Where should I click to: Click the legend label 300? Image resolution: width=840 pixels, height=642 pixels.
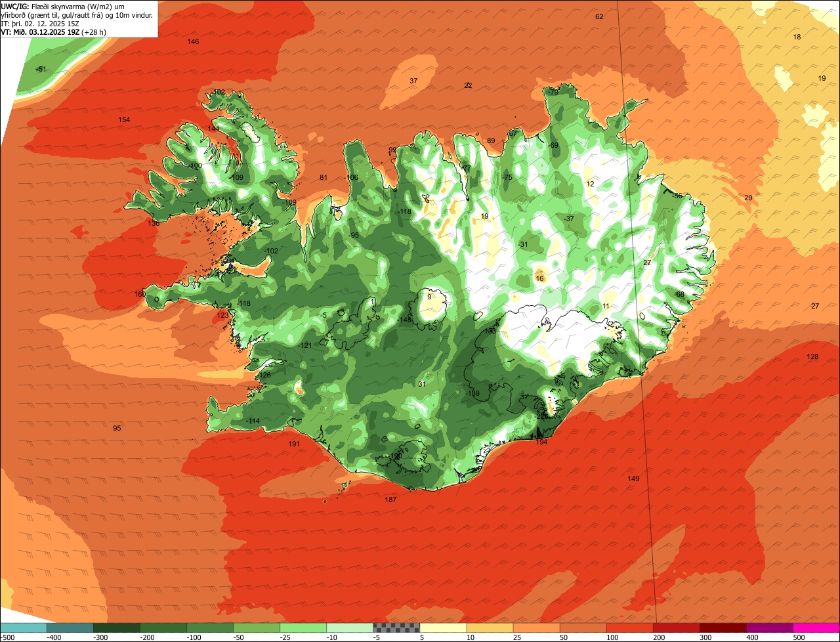point(705,637)
